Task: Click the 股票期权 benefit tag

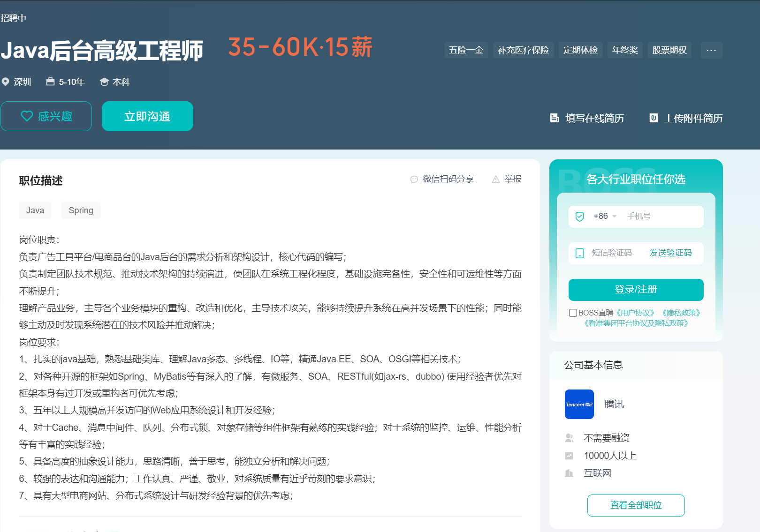Action: (x=669, y=50)
